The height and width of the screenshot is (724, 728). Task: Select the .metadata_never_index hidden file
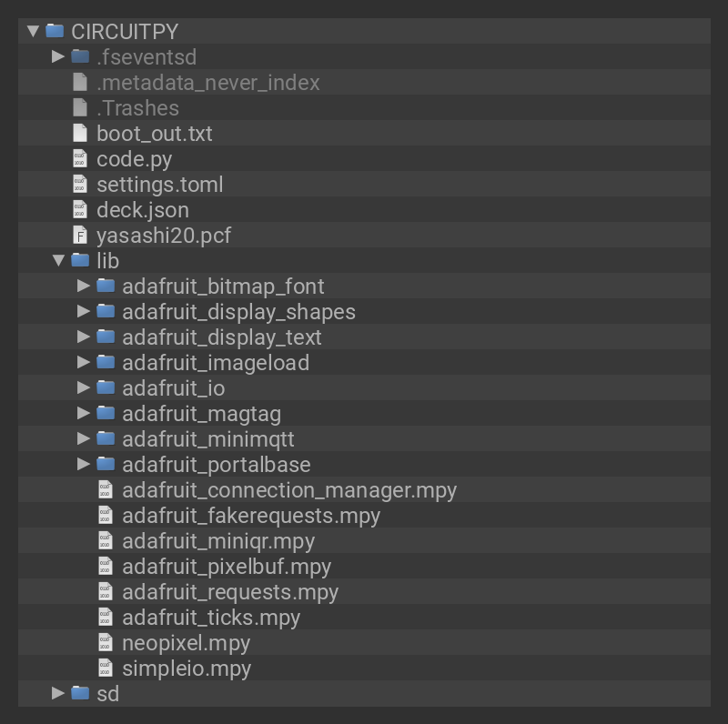(208, 83)
